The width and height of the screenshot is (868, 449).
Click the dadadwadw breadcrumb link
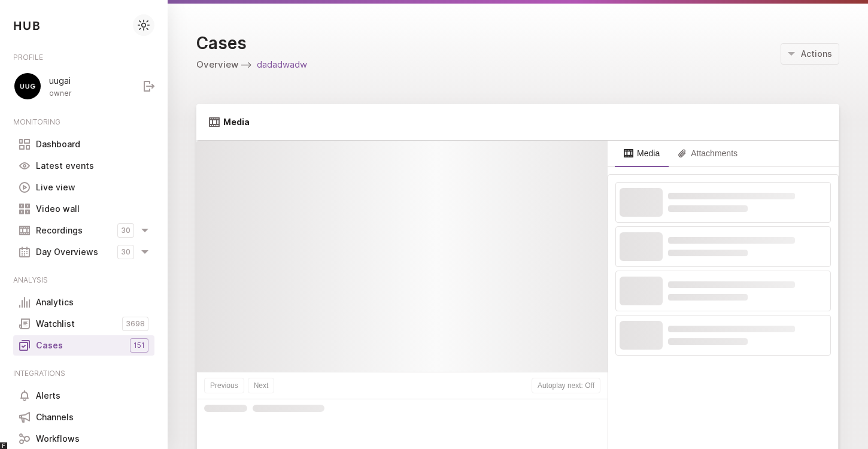(282, 65)
